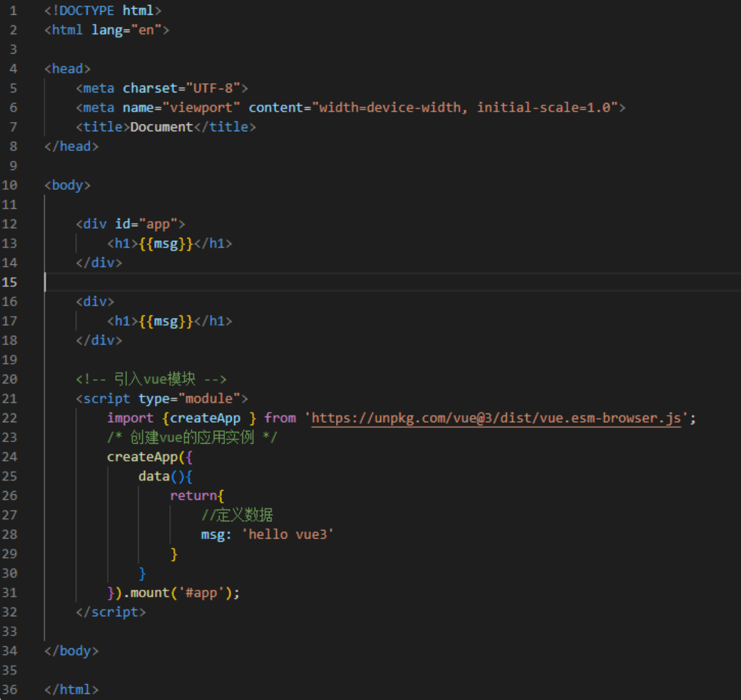The width and height of the screenshot is (741, 700).
Task: Click line number 36 in the gutter
Action: coord(10,690)
